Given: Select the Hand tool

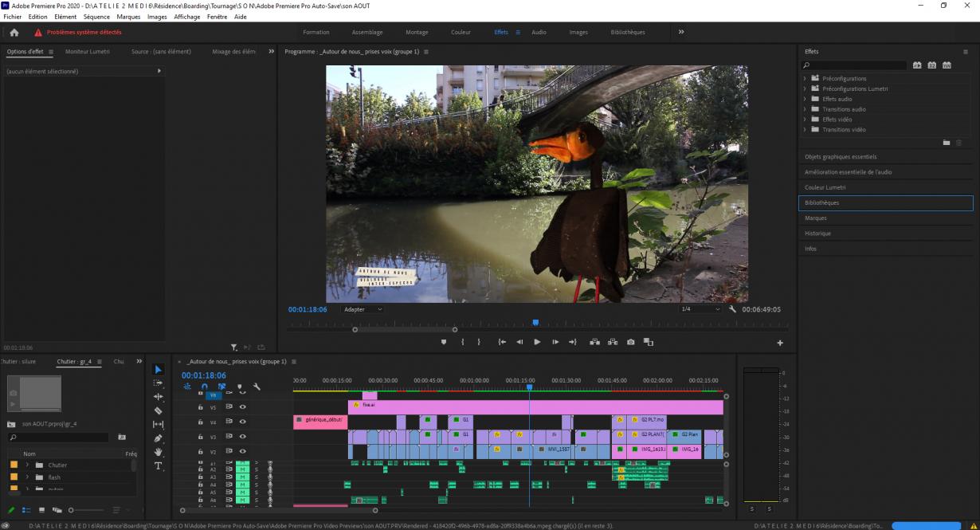Looking at the screenshot, I should pos(158,452).
